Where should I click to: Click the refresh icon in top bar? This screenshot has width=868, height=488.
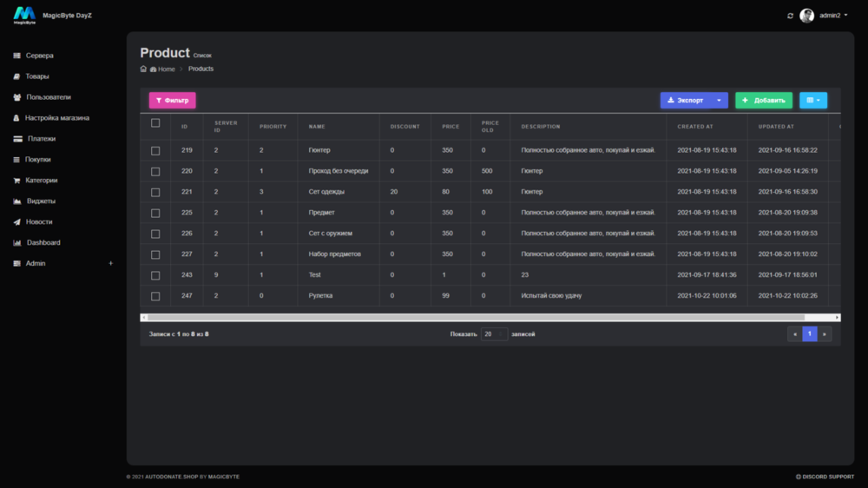(790, 16)
